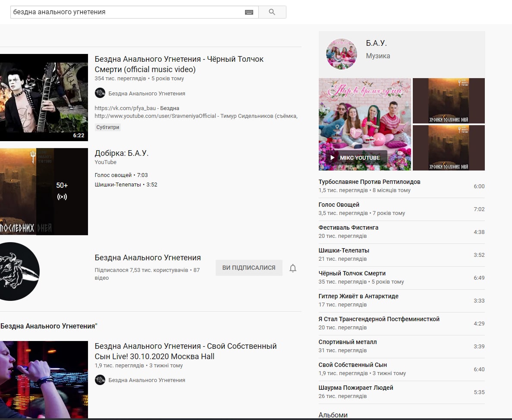The height and width of the screenshot is (420, 512).
Task: Click the Б.А.У. artist title in side panel
Action: 376,43
